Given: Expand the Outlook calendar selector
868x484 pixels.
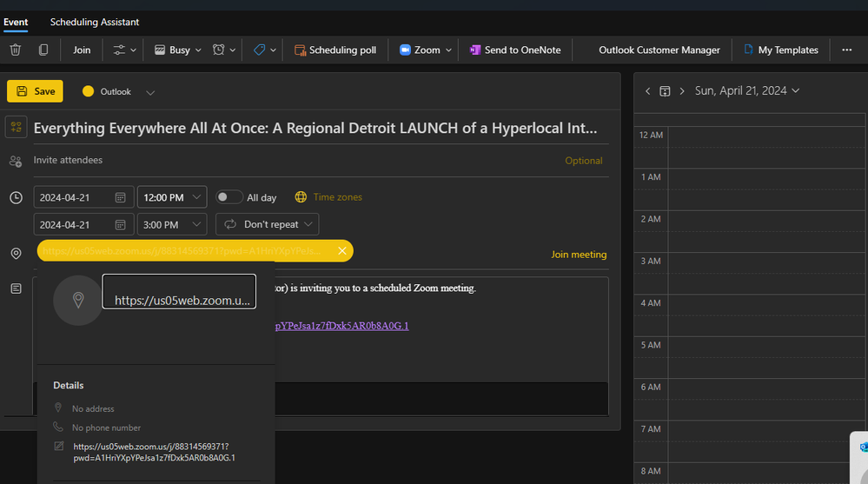Looking at the screenshot, I should (150, 92).
